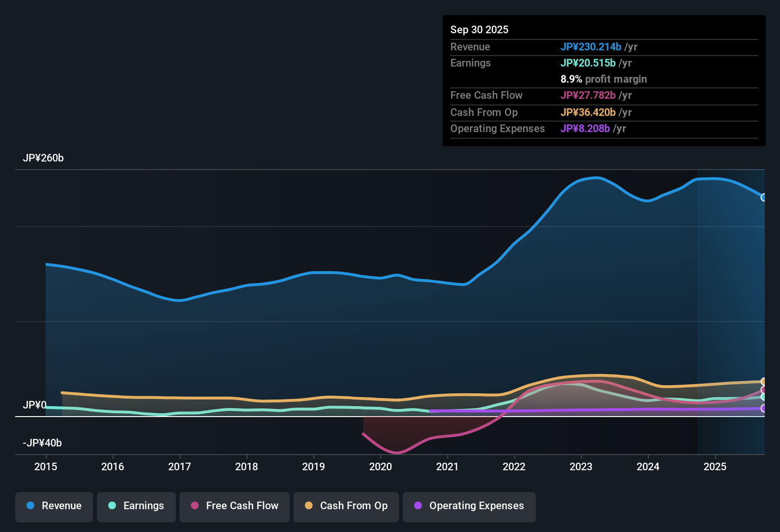Viewport: 780px width, 532px height.
Task: Click the pink Free Cash Flow legend dot icon
Action: click(194, 505)
